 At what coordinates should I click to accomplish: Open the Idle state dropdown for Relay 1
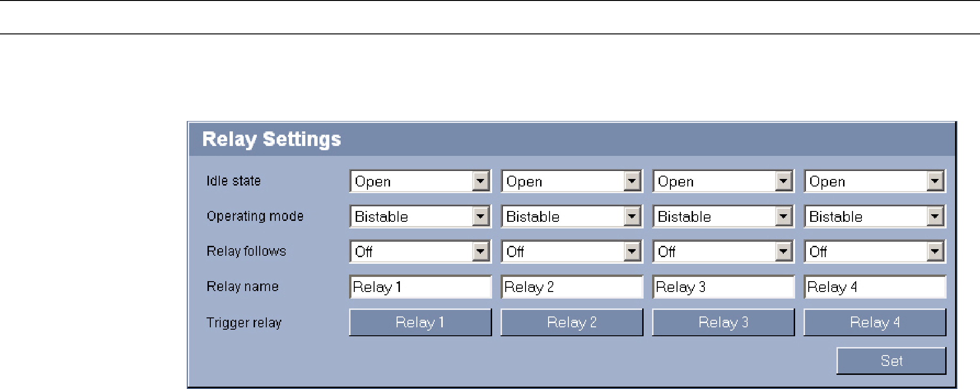tap(420, 181)
